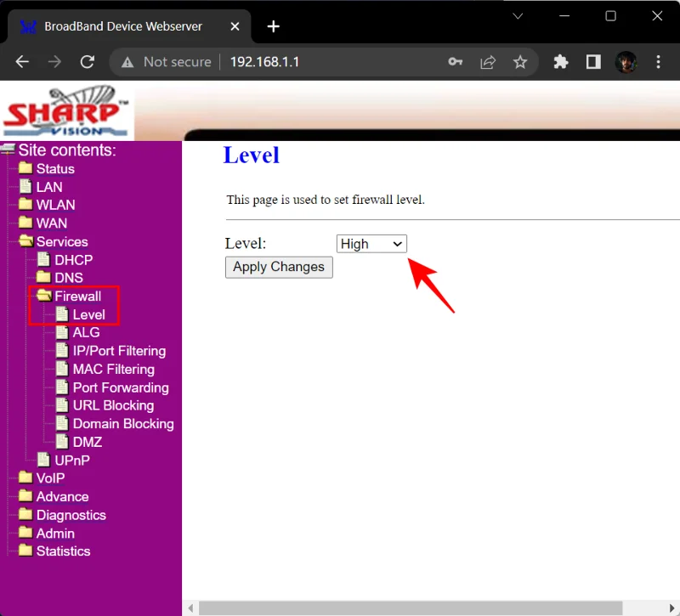Toggle the browser side panel
The width and height of the screenshot is (680, 616).
(x=593, y=62)
